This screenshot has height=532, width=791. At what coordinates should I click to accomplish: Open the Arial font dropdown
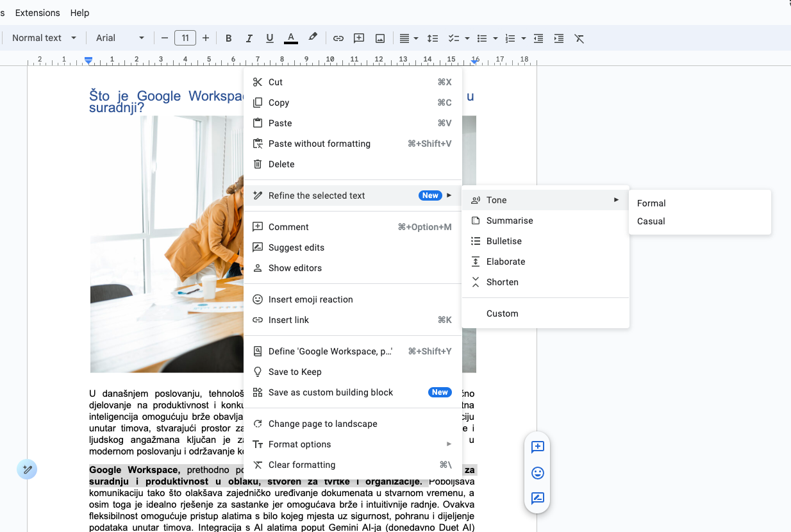point(120,38)
